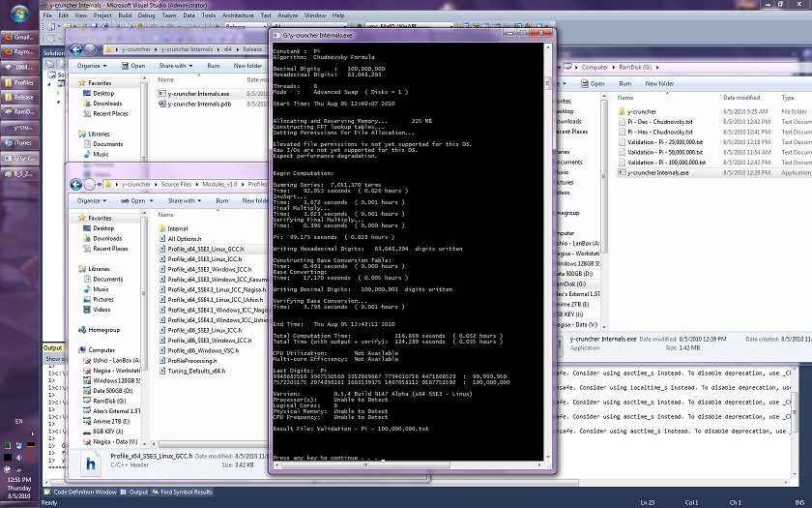Click the Homegroup item in the navigation pane
The height and width of the screenshot is (508, 812).
[x=103, y=330]
